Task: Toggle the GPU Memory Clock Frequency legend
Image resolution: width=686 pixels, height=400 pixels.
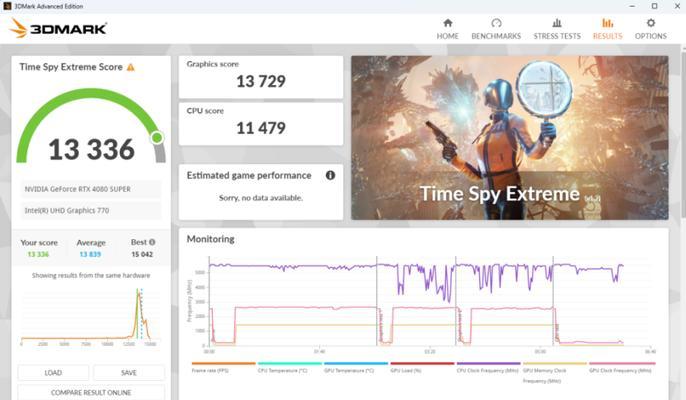Action: (x=555, y=373)
